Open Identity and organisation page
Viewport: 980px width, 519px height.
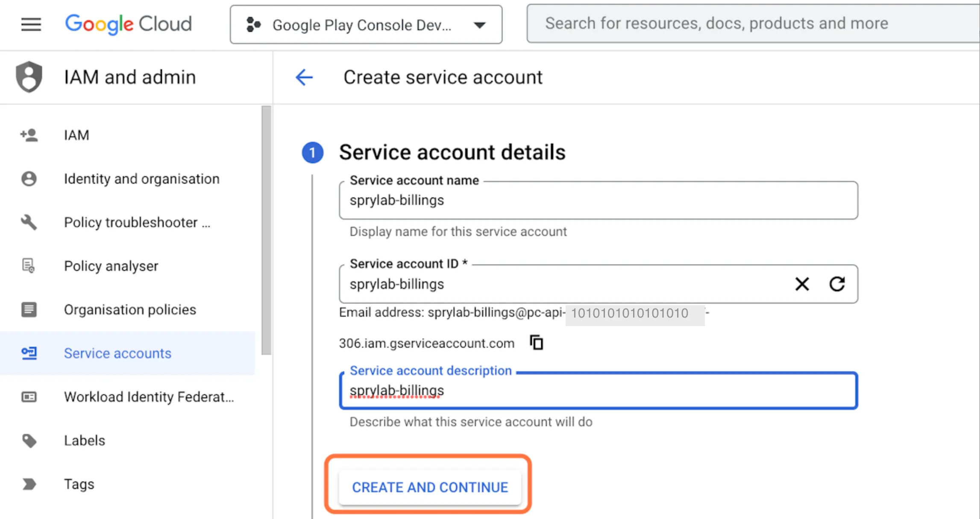click(x=127, y=179)
